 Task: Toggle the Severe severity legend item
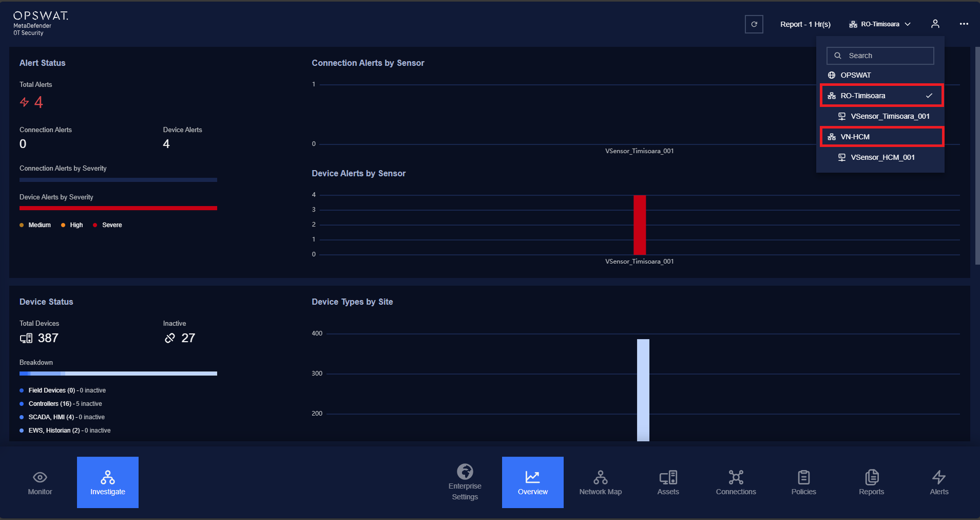click(107, 225)
